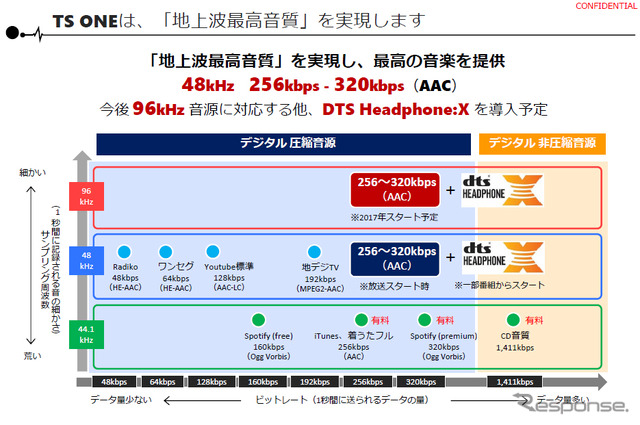Viewport: 640px width, 425px height.
Task: Click the 192kbps bitrate axis label
Action: (315, 382)
